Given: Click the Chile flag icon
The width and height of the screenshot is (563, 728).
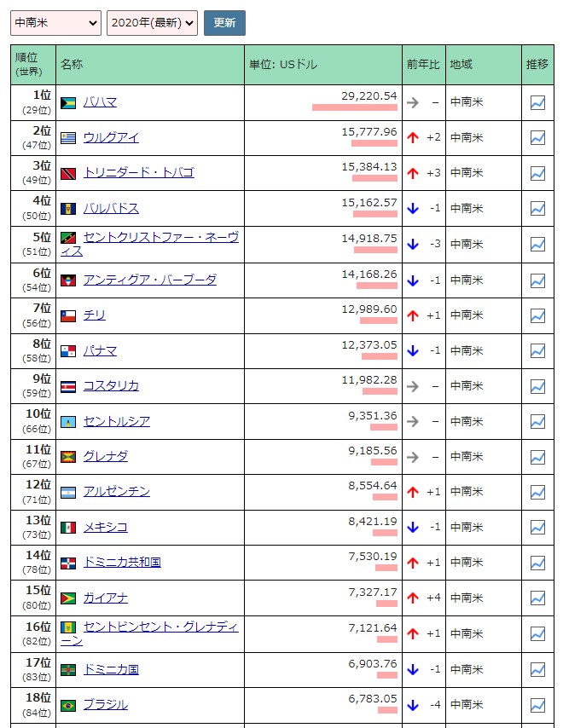Looking at the screenshot, I should click(x=68, y=315).
